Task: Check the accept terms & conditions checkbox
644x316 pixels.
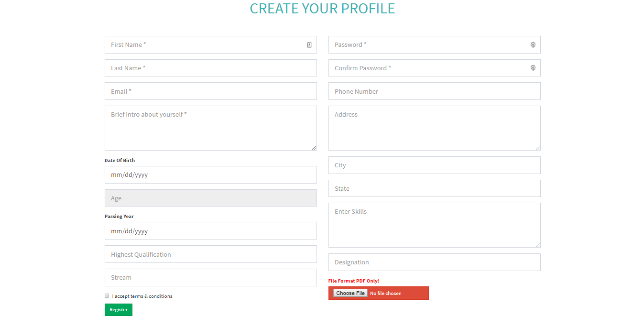Action: pyautogui.click(x=107, y=296)
